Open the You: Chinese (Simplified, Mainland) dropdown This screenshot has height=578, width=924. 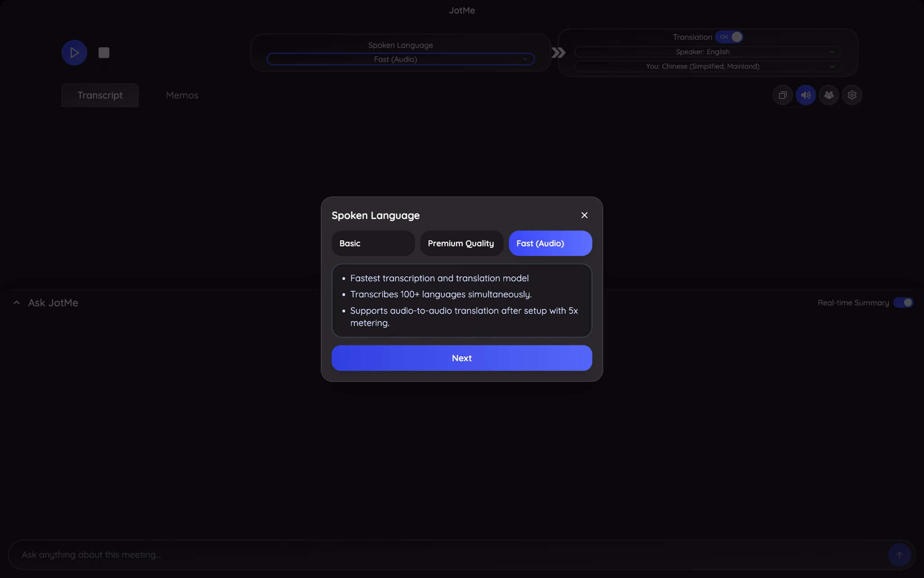(x=707, y=66)
